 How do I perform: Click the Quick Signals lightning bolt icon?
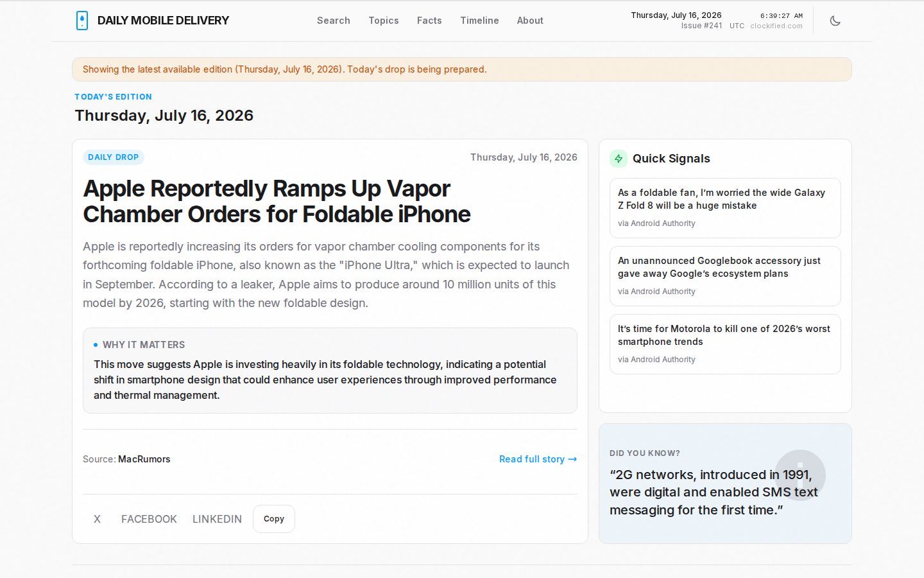(619, 159)
